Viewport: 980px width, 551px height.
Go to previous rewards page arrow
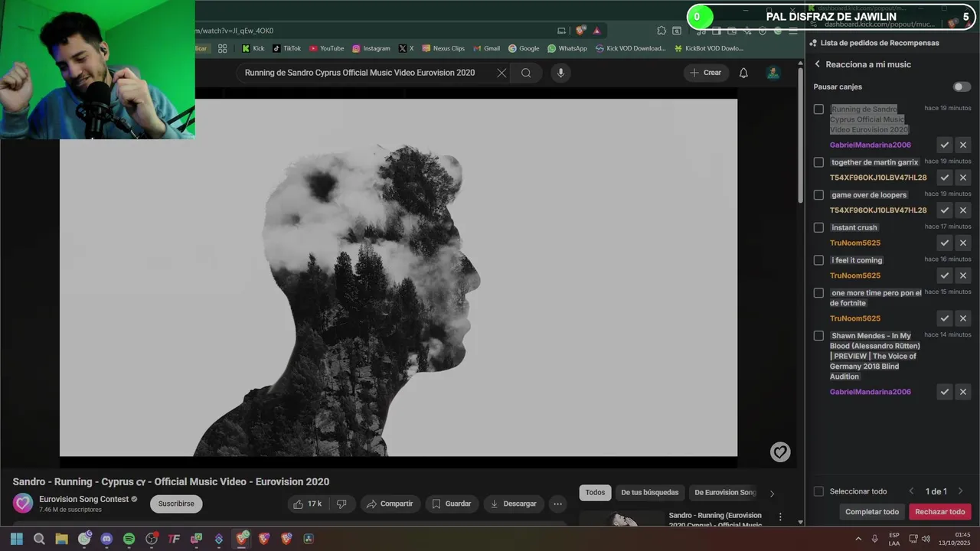click(911, 491)
